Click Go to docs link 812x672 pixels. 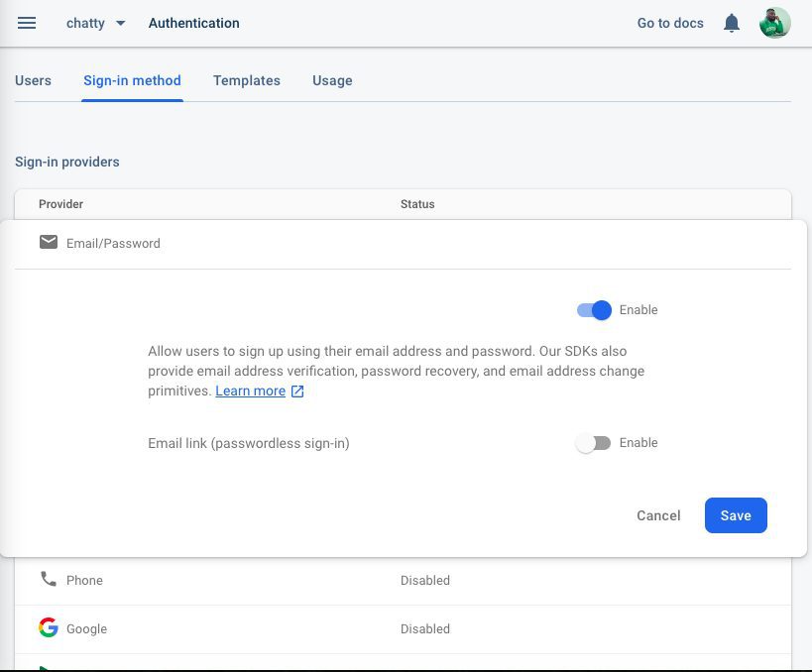point(670,23)
